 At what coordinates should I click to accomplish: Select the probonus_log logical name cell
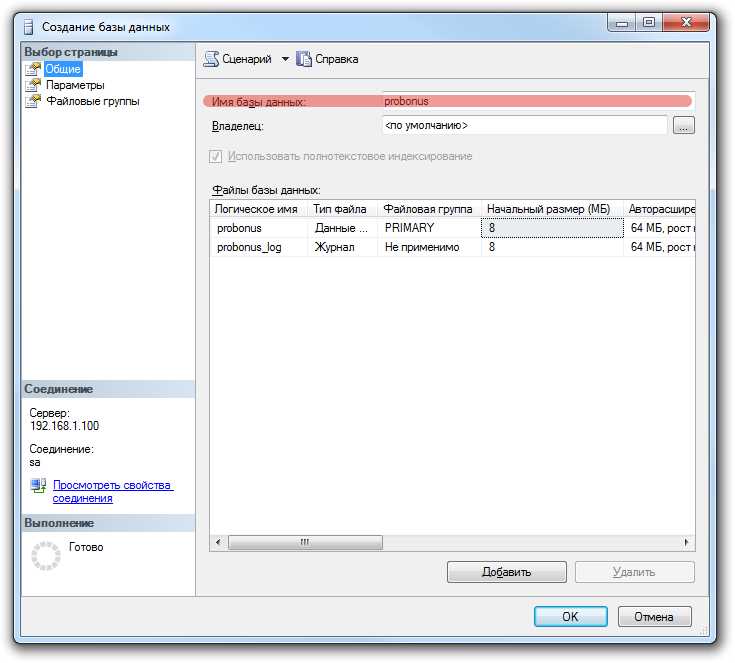tap(259, 247)
